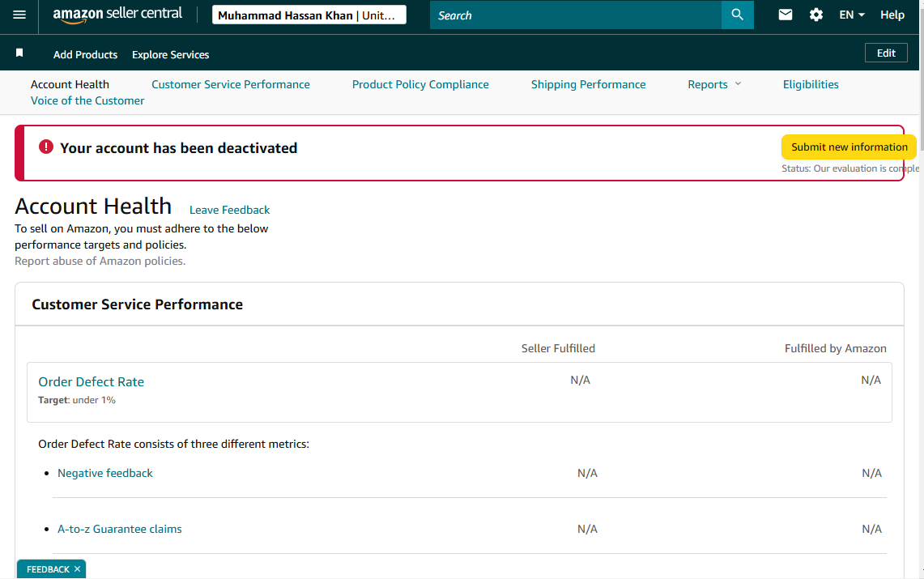Open Product Policy Compliance tab
The image size is (924, 579).
pyautogui.click(x=420, y=84)
